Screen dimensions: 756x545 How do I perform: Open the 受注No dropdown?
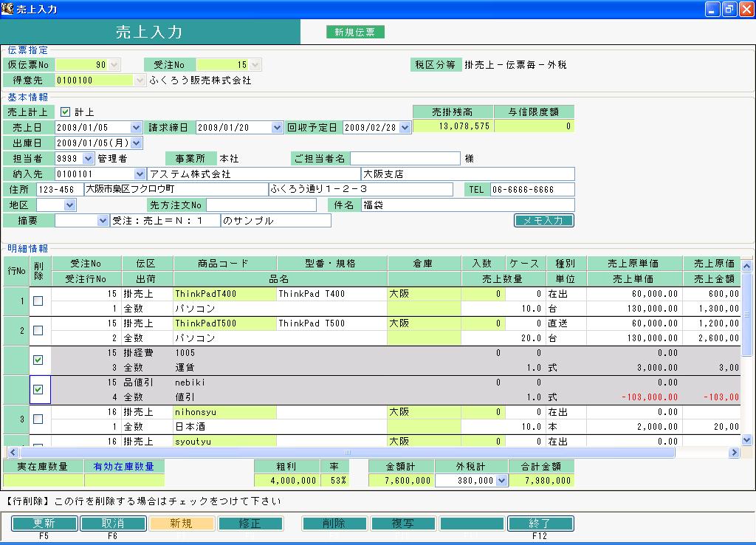(255, 65)
